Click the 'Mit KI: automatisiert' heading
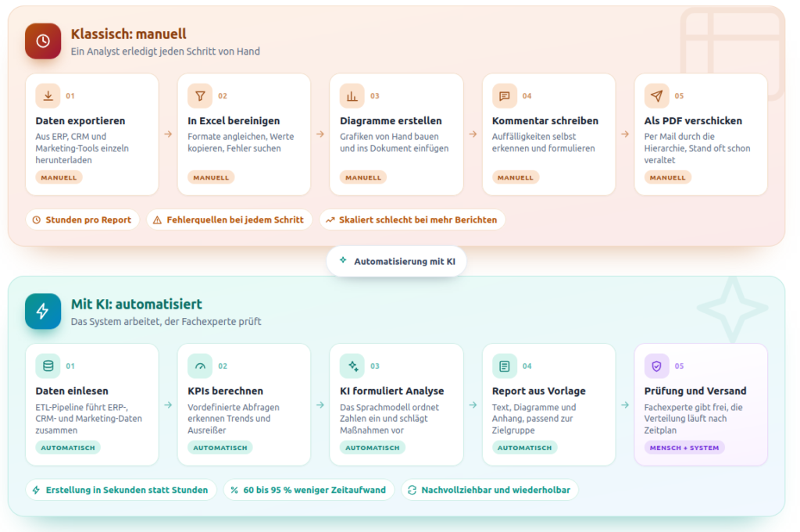Viewport: 800px width, 532px height. (x=136, y=304)
